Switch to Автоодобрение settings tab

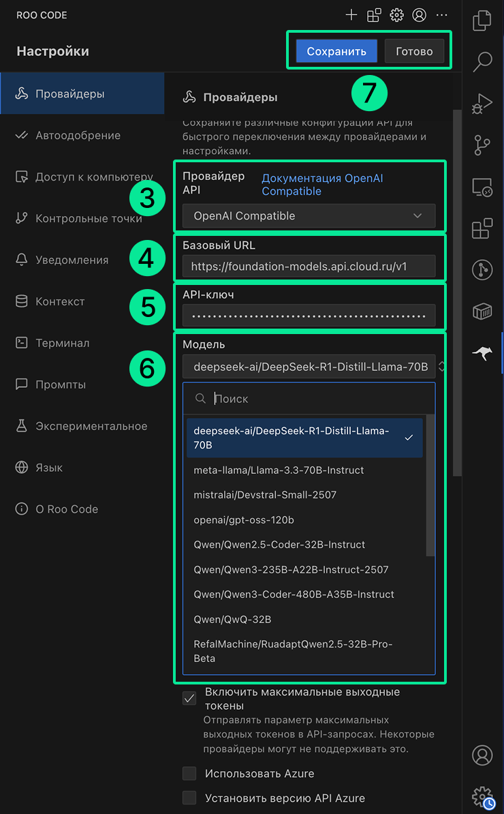[x=78, y=136]
